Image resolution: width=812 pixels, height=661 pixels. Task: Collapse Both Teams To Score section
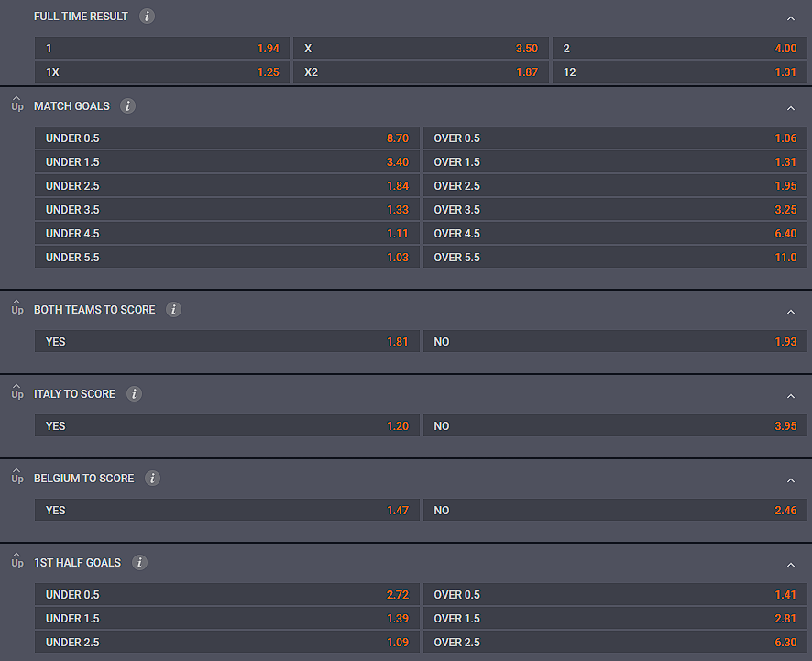pos(790,312)
